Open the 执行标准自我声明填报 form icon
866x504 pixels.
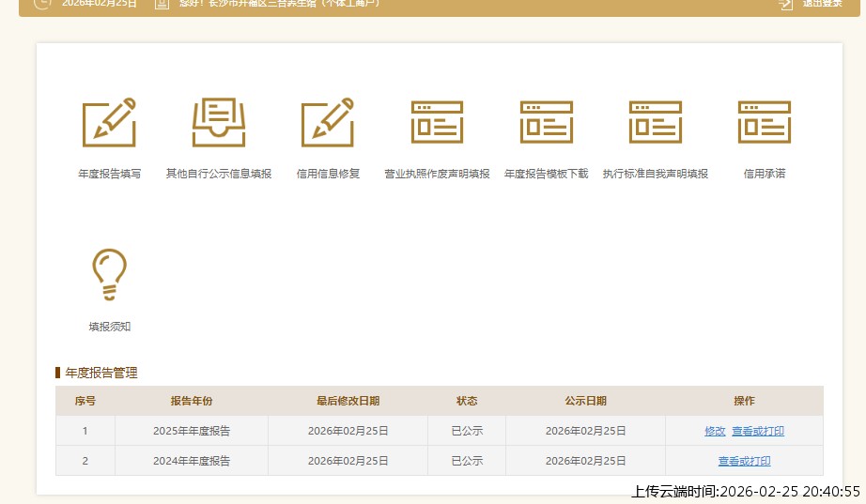pyautogui.click(x=655, y=122)
